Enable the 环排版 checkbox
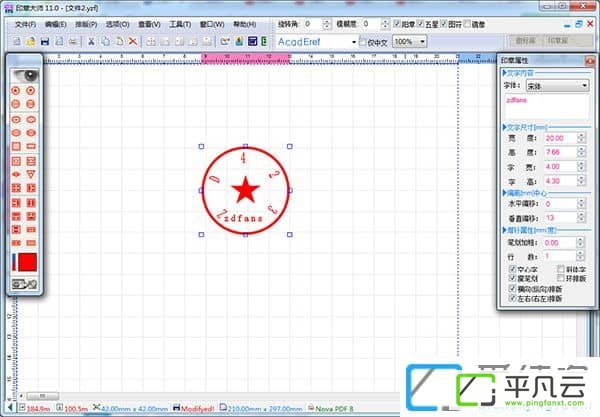The width and height of the screenshot is (600, 417). (x=561, y=278)
